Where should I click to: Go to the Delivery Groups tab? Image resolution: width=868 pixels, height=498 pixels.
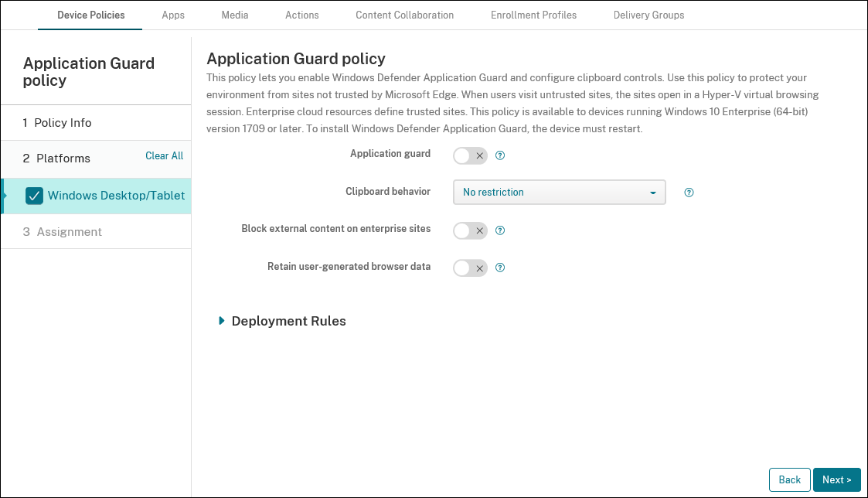pos(648,15)
